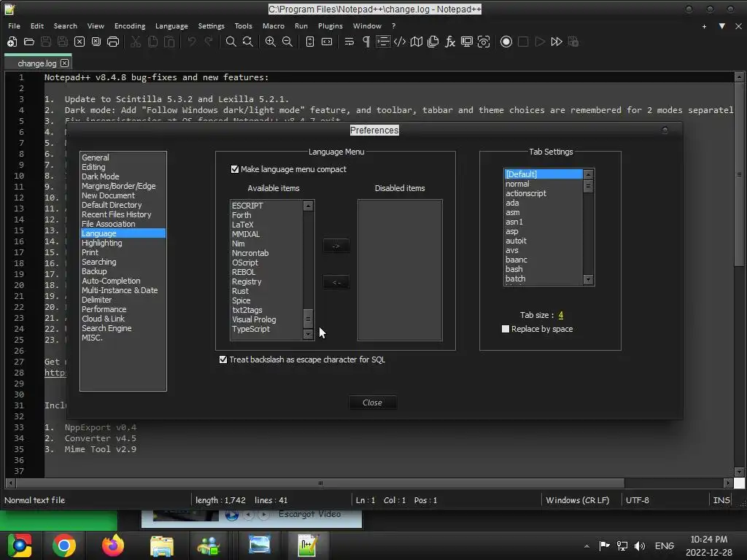Screen dimensions: 747x560
Task: Open the Macro menu
Action: (274, 26)
